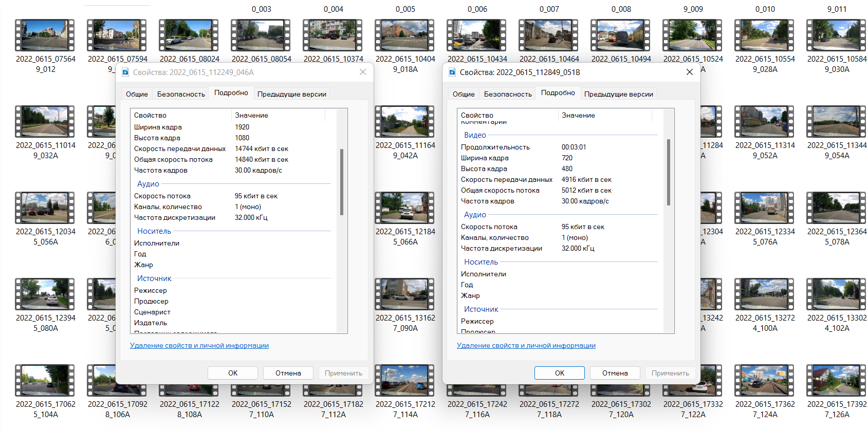Image resolution: width=868 pixels, height=431 pixels.
Task: Open Общие tab in 046A properties dialog
Action: click(137, 94)
